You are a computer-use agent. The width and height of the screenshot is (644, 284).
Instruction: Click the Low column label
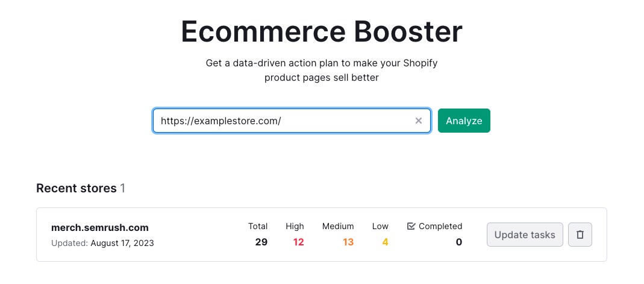(x=380, y=226)
